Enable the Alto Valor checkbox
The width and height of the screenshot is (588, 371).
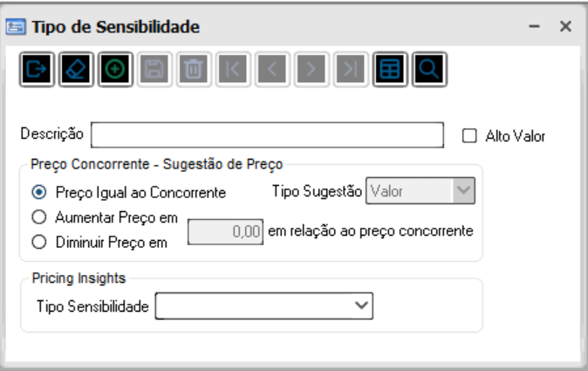469,135
